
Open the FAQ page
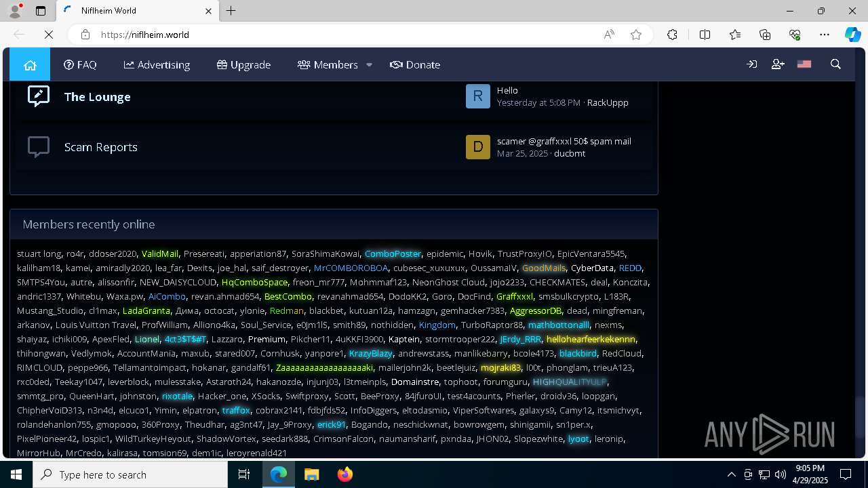click(x=80, y=64)
